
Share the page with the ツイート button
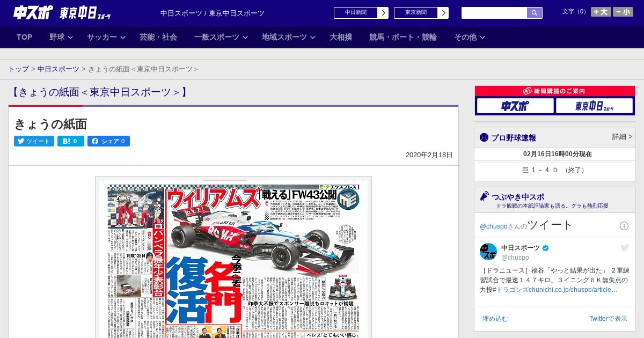tap(34, 141)
